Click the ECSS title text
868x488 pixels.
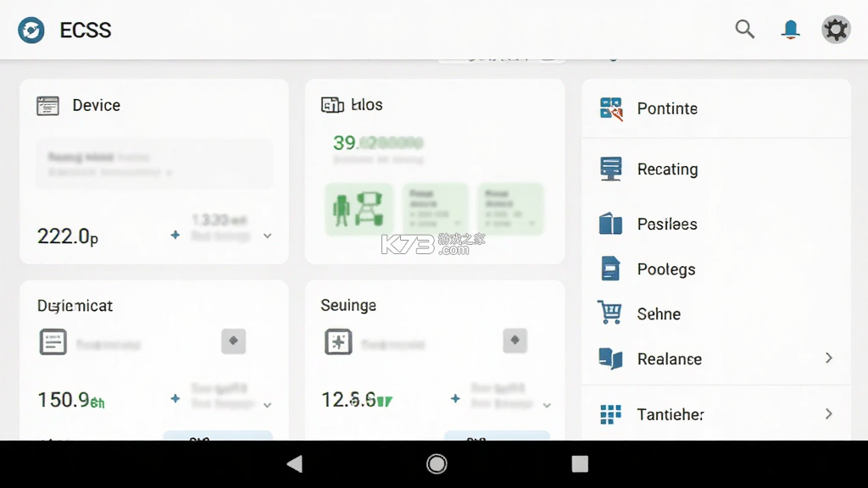pos(86,30)
